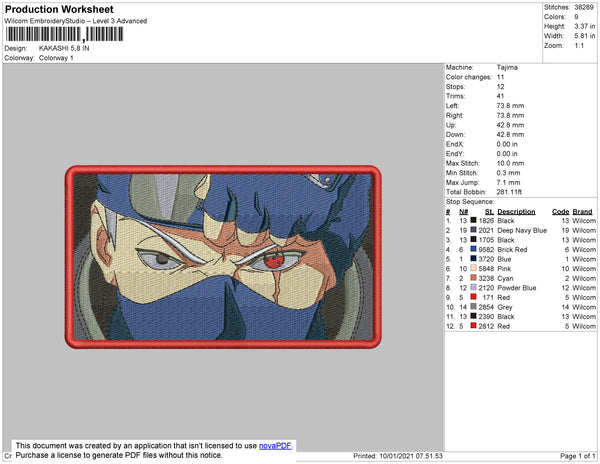Image resolution: width=600 pixels, height=464 pixels.
Task: Select the 2390 Black color swatch
Action: click(x=473, y=316)
